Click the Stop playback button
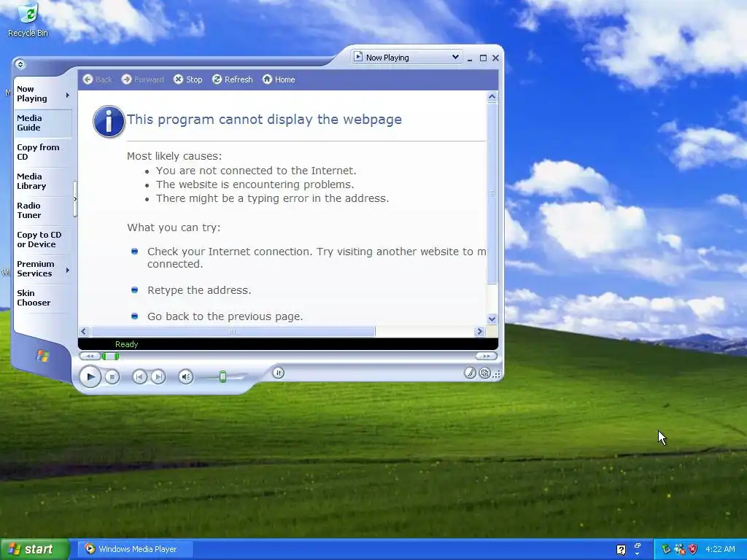Viewport: 747px width, 560px height. 112,377
